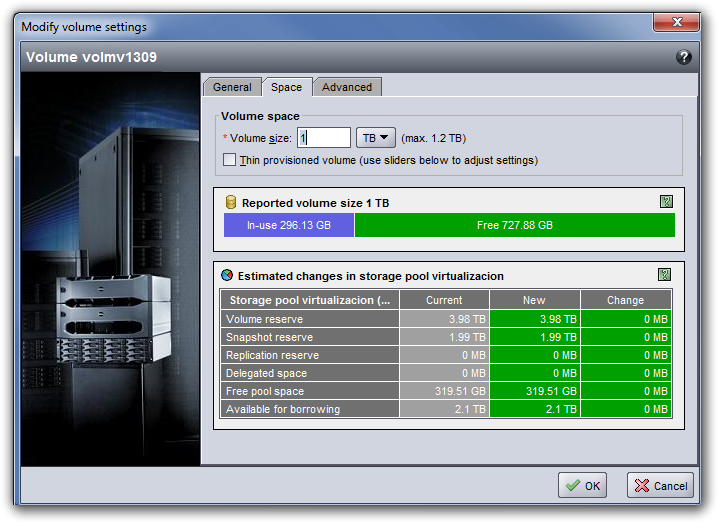Open the Advanced tab
Viewport: 718px width, 524px height.
pos(347,87)
